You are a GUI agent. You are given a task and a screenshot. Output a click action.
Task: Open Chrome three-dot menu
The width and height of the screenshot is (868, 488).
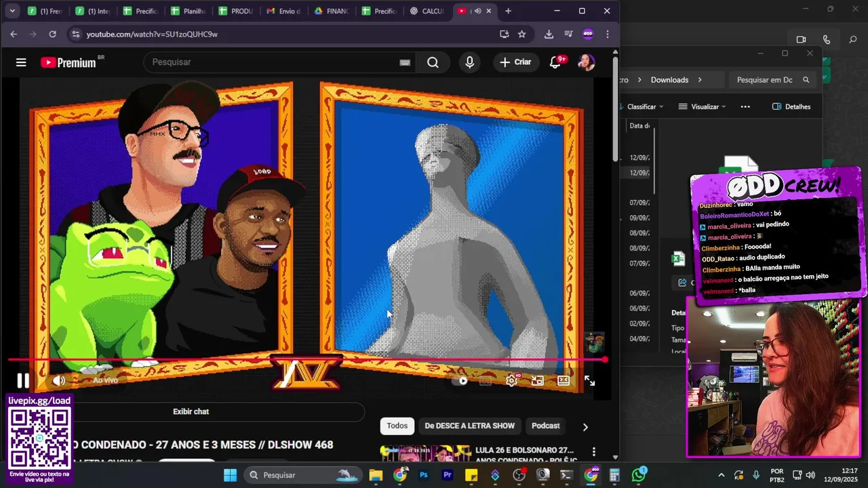607,34
